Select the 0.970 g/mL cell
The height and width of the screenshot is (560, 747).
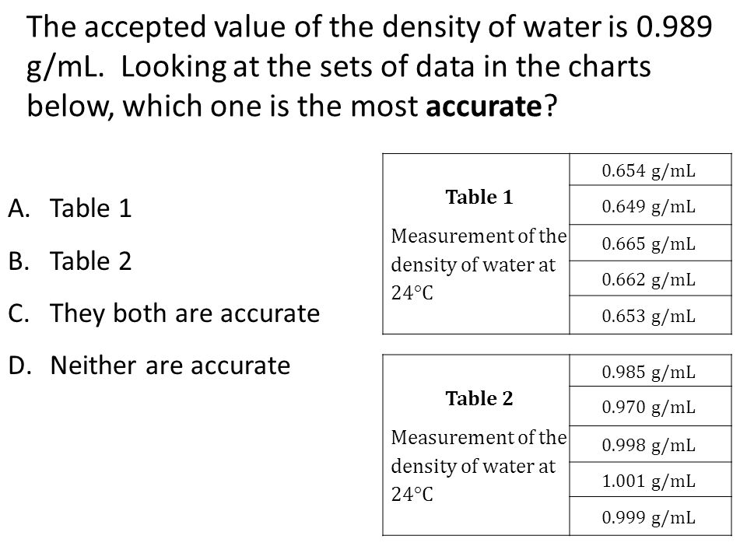651,406
